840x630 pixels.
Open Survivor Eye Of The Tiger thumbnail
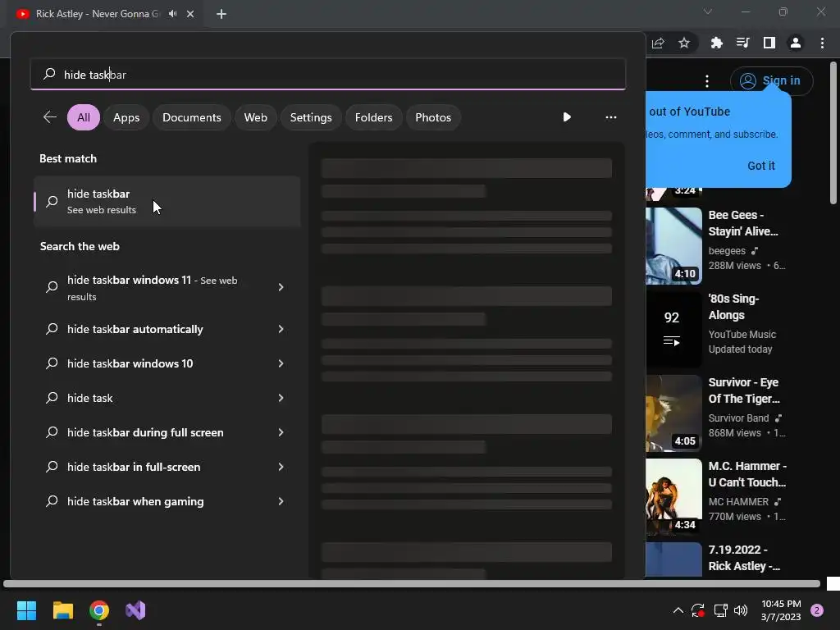click(x=674, y=413)
